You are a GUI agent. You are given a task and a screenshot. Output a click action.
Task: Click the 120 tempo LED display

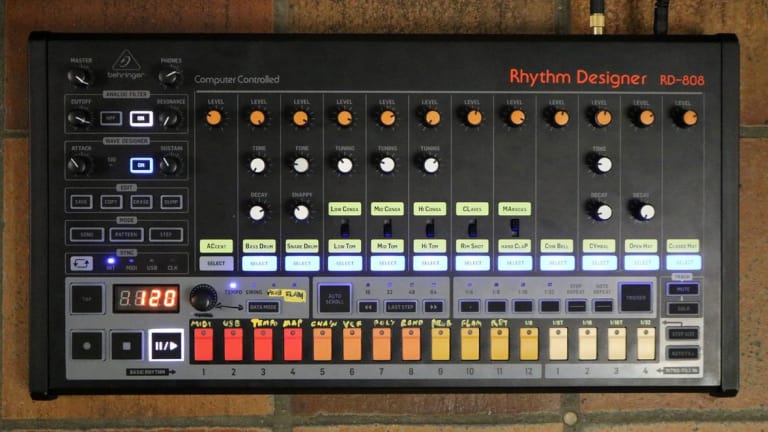point(146,298)
